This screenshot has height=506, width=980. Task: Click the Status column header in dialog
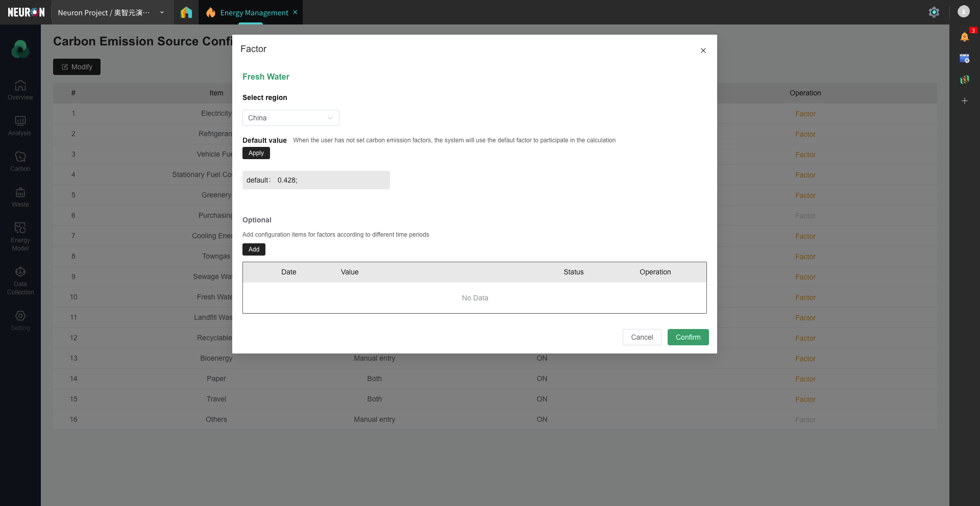(x=574, y=272)
